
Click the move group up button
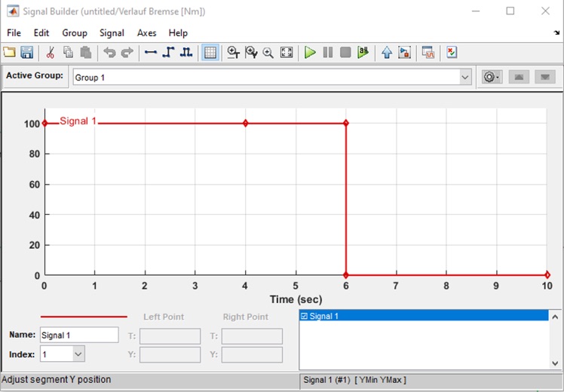tap(519, 78)
